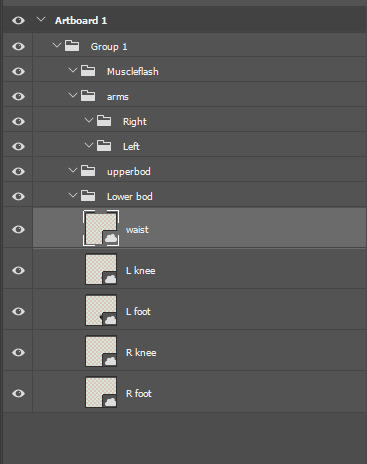The image size is (367, 464).
Task: Click the Right group folder icon
Action: click(104, 121)
